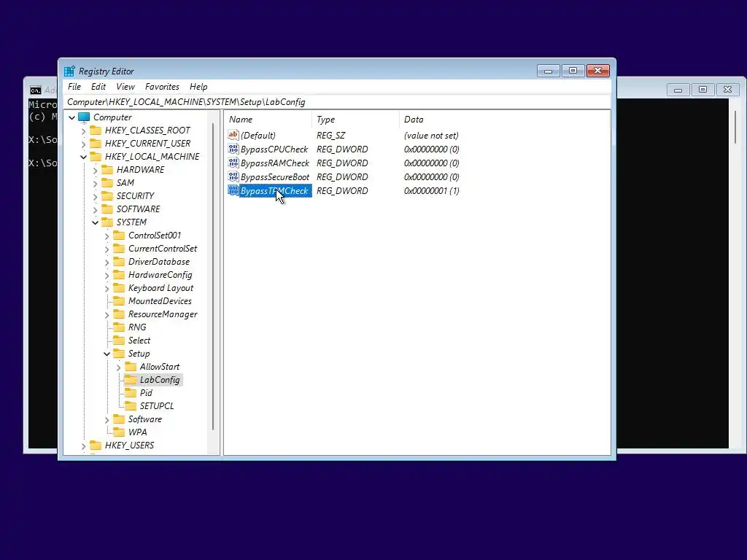
Task: Click the BypassSecureBoot DWORD icon
Action: (x=233, y=176)
